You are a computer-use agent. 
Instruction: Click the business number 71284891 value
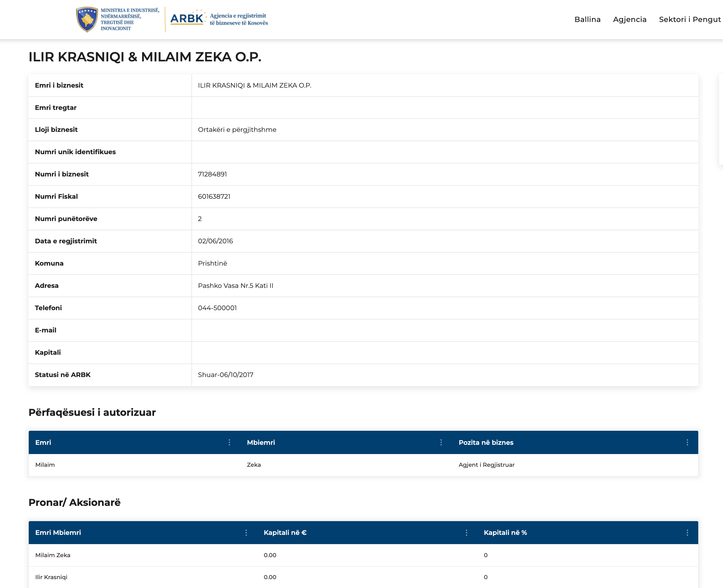click(x=212, y=174)
